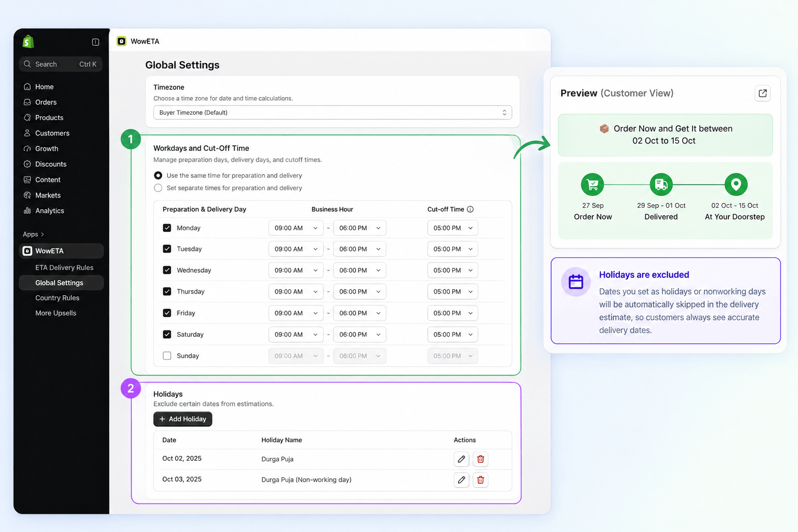The image size is (798, 532).
Task: Click the Analytics bar chart icon
Action: point(28,210)
